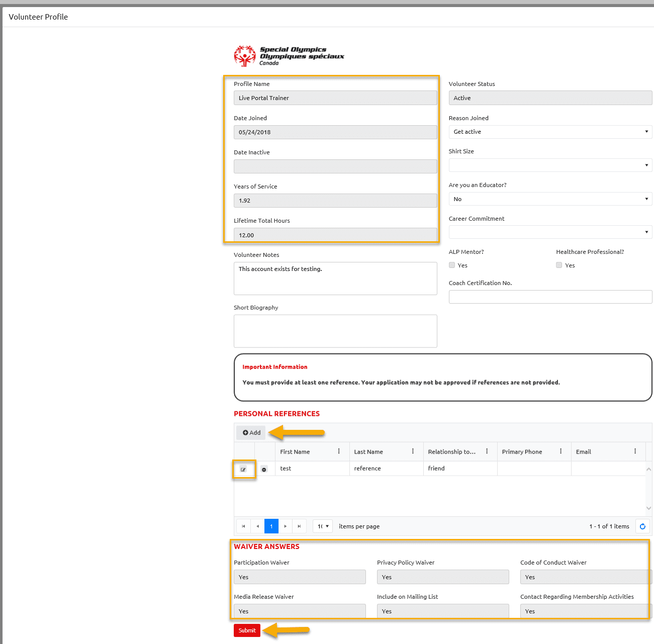Submit the volunteer profile form
The height and width of the screenshot is (644, 654).
click(247, 630)
